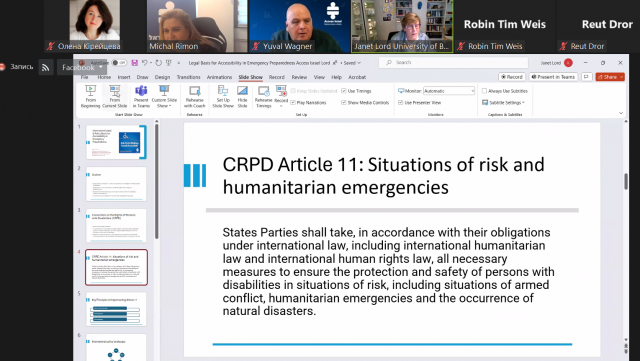
Task: Open the Undo history dropdown arrow
Action: [x=150, y=63]
